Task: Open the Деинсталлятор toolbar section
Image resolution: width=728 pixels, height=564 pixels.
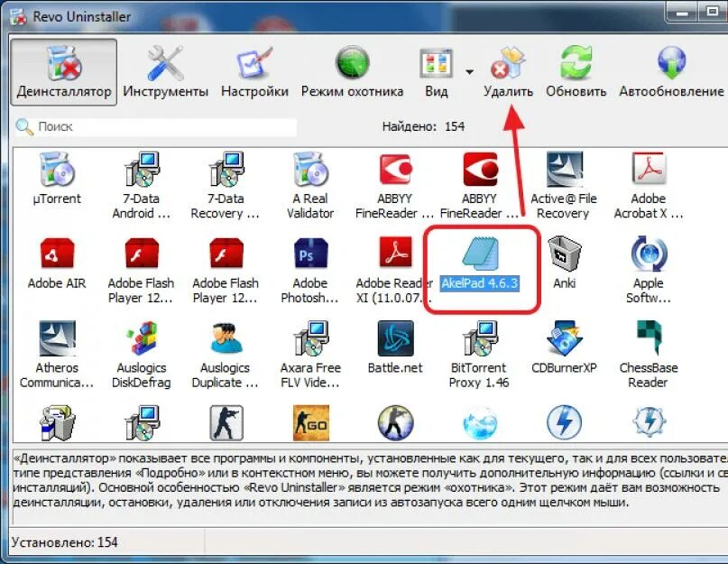Action: tap(64, 72)
